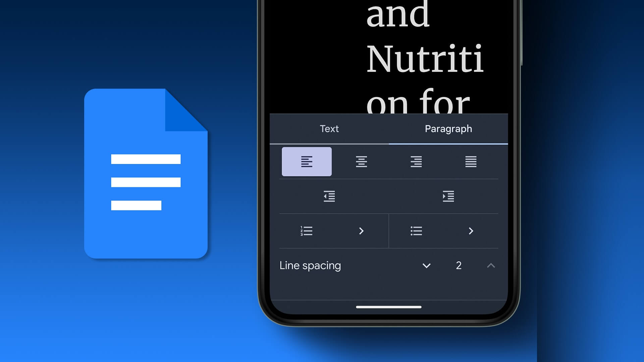Click the increase indent icon
The width and height of the screenshot is (644, 362).
[x=448, y=196]
